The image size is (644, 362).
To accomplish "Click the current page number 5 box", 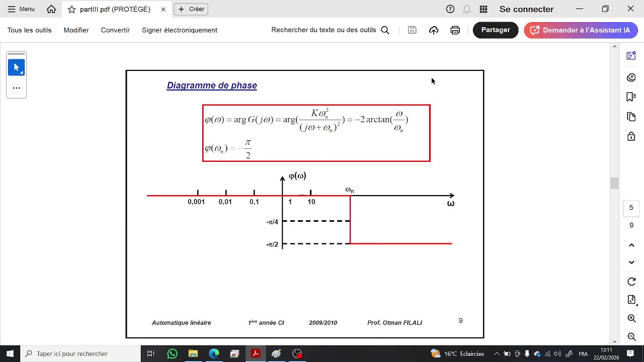I will pos(631,208).
